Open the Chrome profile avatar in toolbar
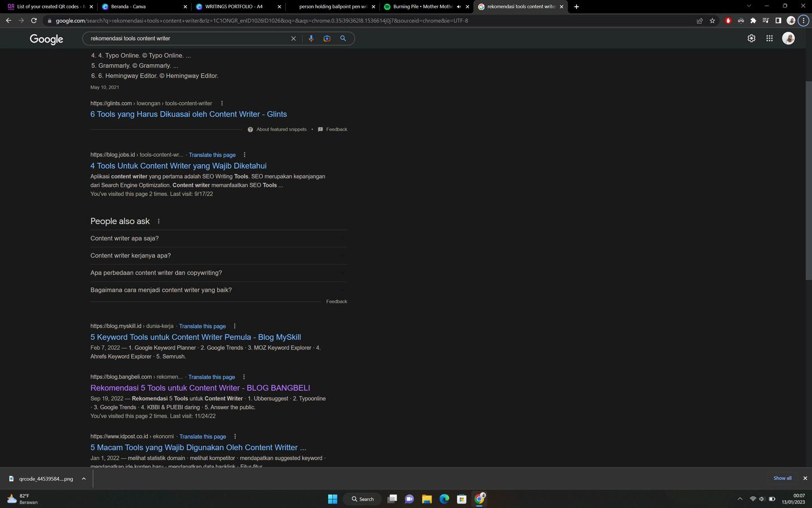The image size is (812, 508). point(791,20)
